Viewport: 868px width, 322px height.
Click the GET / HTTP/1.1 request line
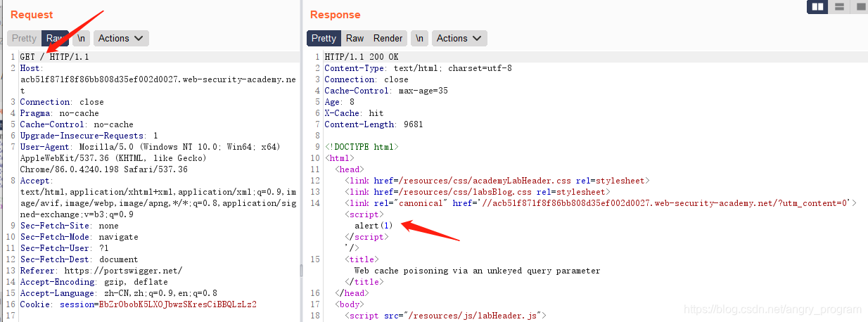pyautogui.click(x=54, y=57)
